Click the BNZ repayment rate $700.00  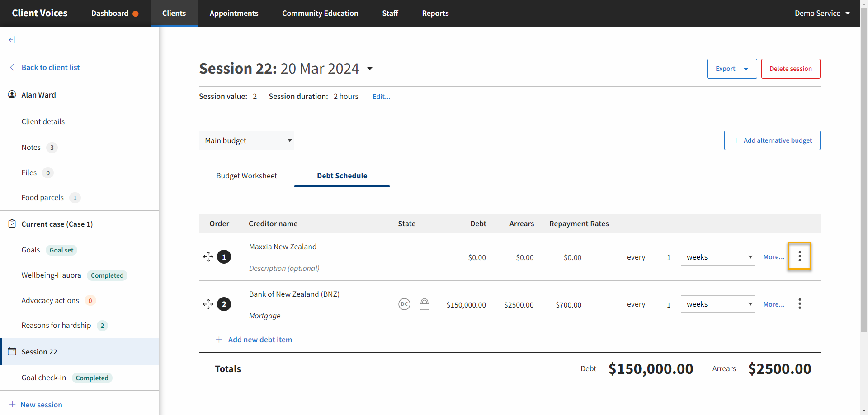569,305
